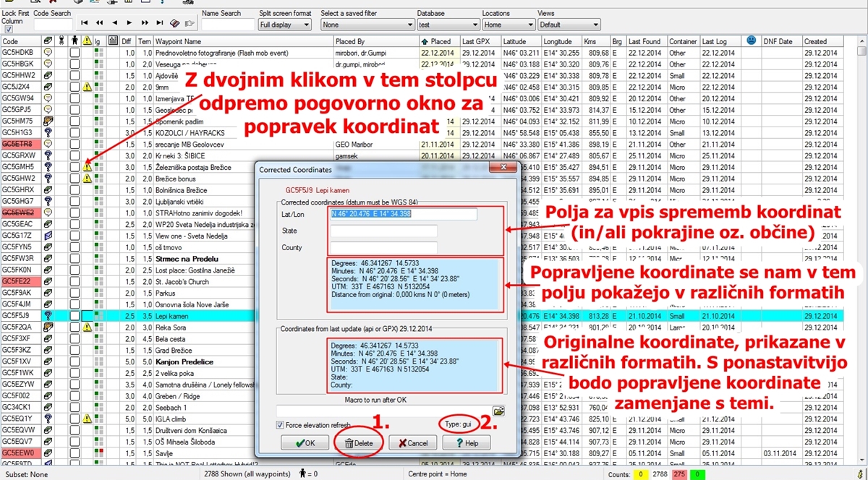Sort by the Code column header

[x=21, y=42]
